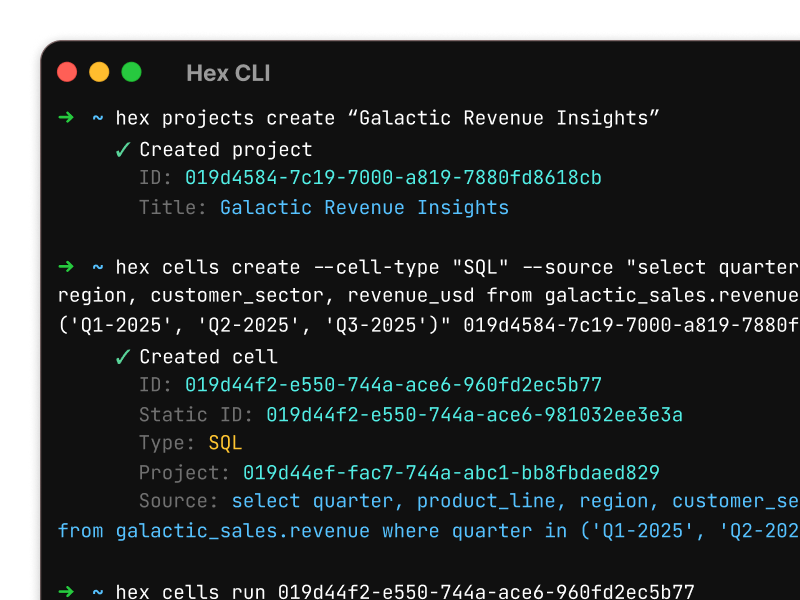Click the 'Title:' label
Image resolution: width=800 pixels, height=600 pixels.
(x=172, y=208)
